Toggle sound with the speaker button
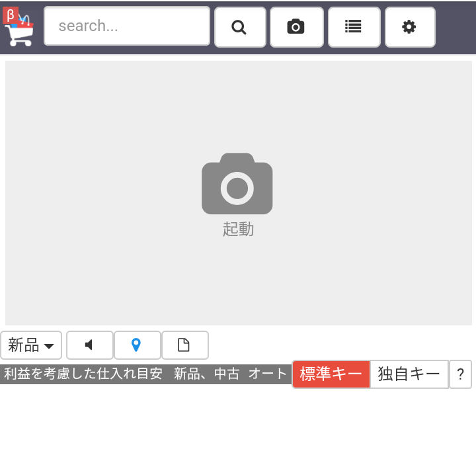The height and width of the screenshot is (453, 476). click(89, 345)
